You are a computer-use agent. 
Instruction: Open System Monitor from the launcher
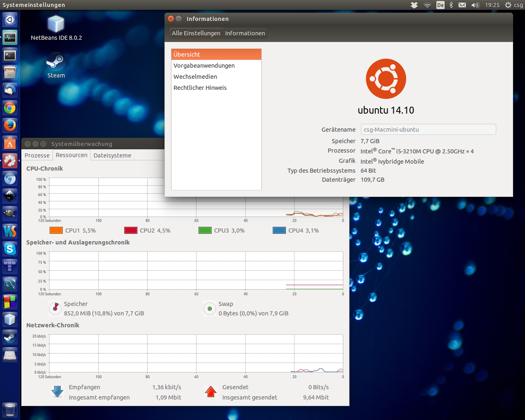pos(10,37)
